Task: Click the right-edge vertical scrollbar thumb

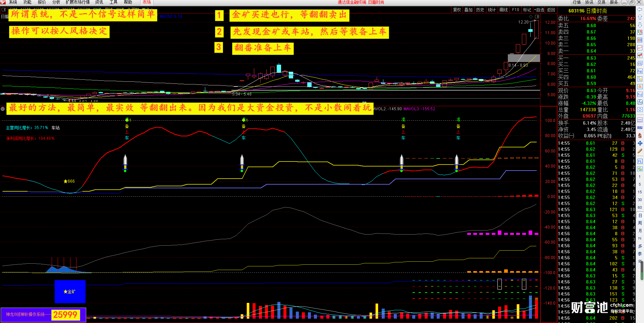Action: point(642,271)
